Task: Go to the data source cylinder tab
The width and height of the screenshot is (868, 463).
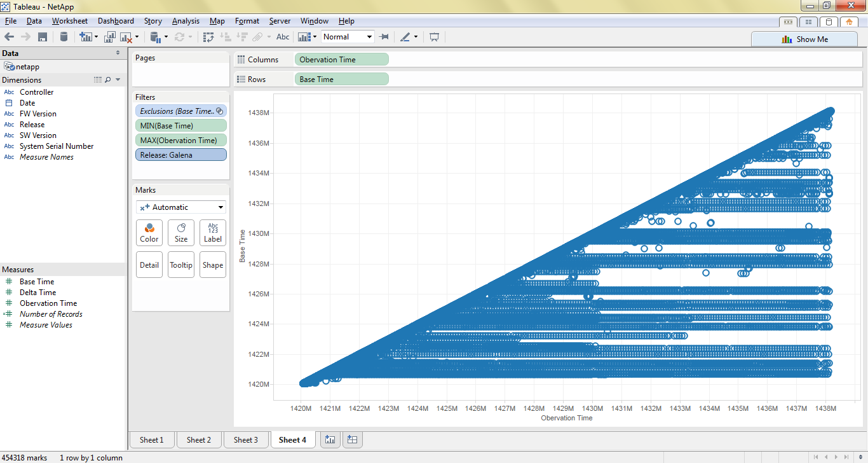Action: [829, 22]
